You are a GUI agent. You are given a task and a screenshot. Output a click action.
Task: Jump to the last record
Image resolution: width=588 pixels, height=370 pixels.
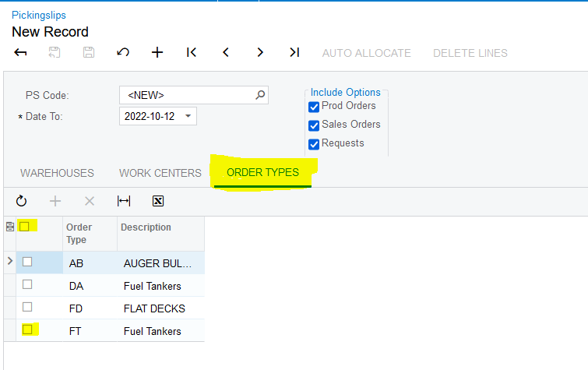tap(294, 52)
